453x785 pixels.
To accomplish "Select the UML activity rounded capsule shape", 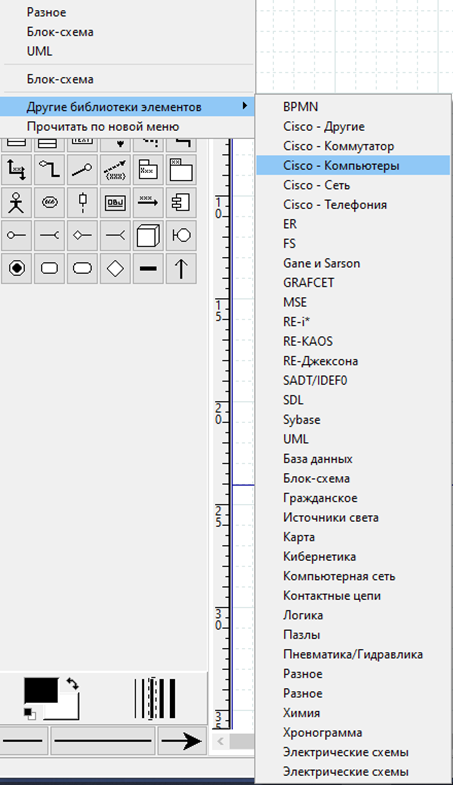I will [82, 268].
